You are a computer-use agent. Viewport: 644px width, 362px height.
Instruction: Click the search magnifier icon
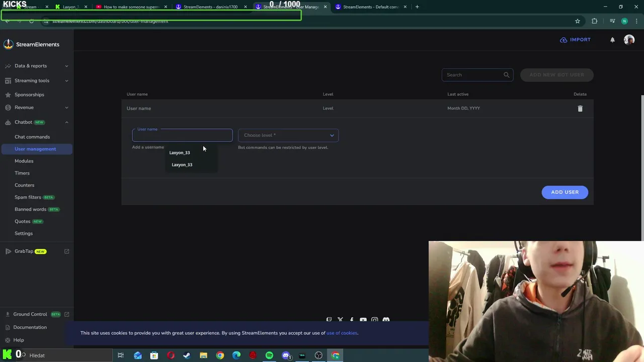[507, 75]
